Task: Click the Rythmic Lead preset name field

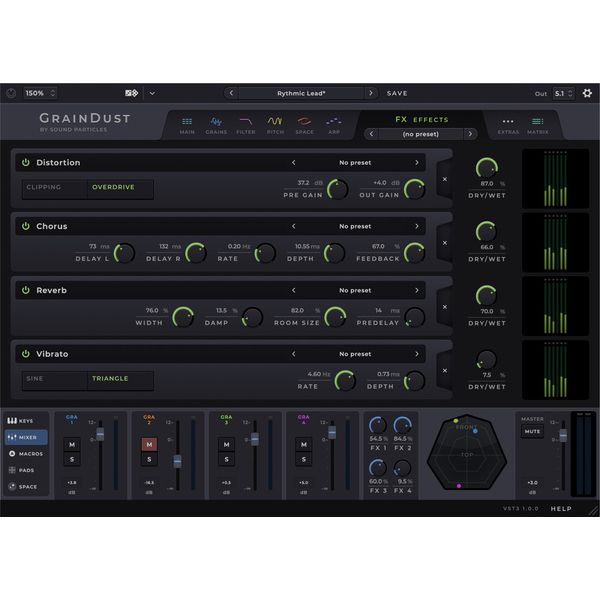Action: (301, 93)
